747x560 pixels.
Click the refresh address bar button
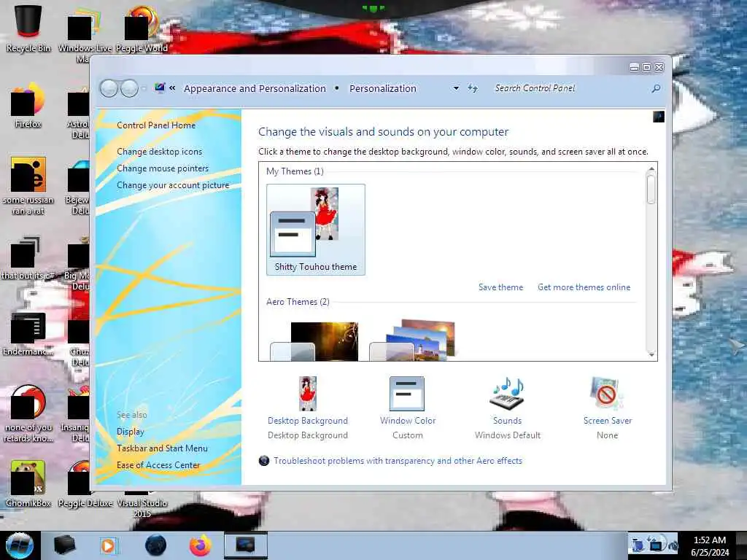(473, 88)
